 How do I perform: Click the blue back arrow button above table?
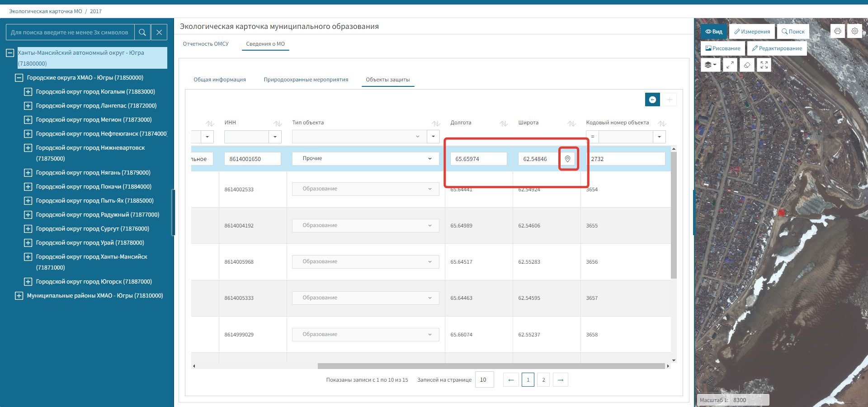[x=652, y=99]
